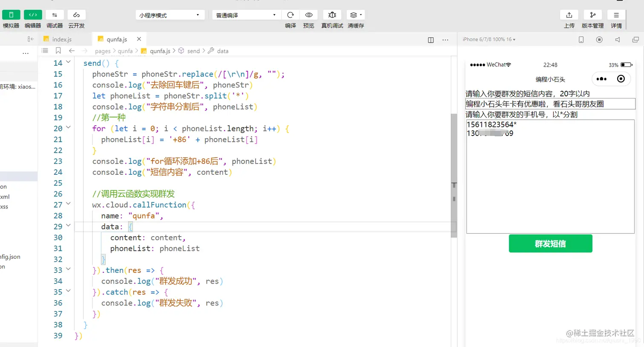
Task: Open the iPhone 6/7/8 device dropdown
Action: click(489, 39)
